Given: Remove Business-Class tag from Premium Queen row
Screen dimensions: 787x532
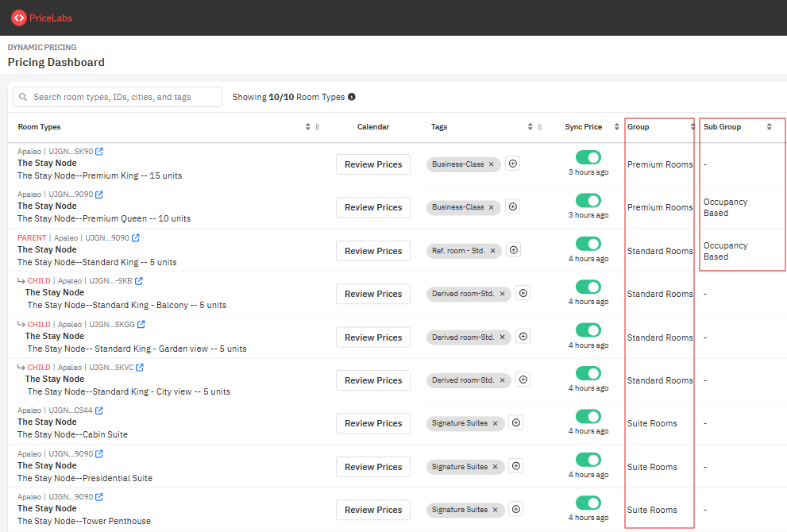Looking at the screenshot, I should 492,207.
